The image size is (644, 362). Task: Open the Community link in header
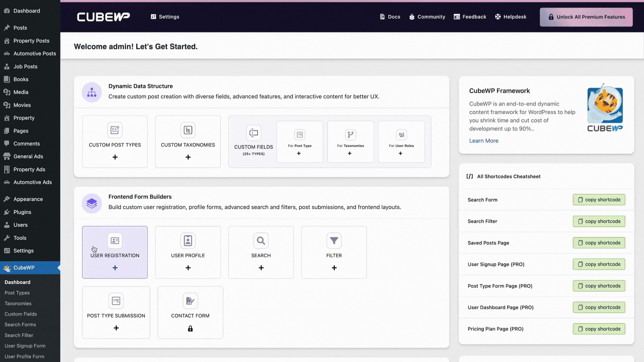(x=427, y=17)
